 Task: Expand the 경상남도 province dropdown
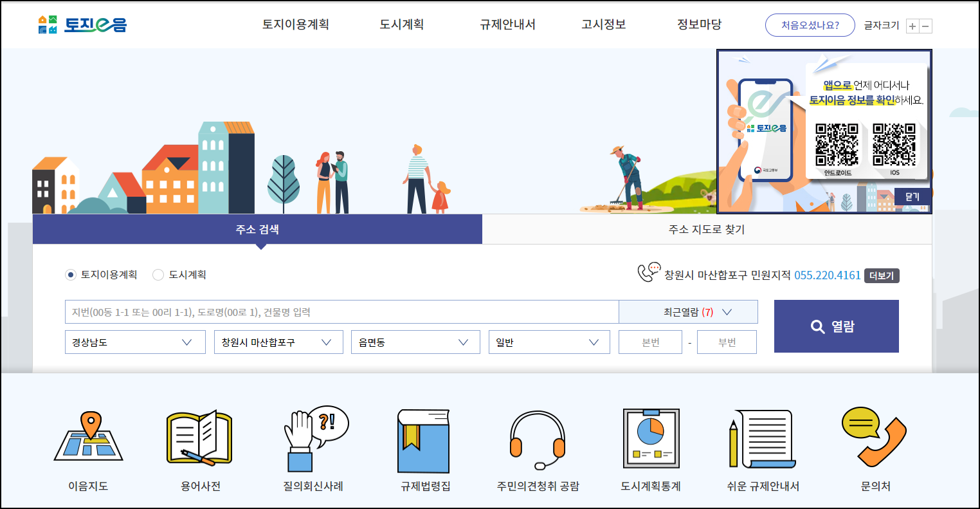[x=135, y=342]
